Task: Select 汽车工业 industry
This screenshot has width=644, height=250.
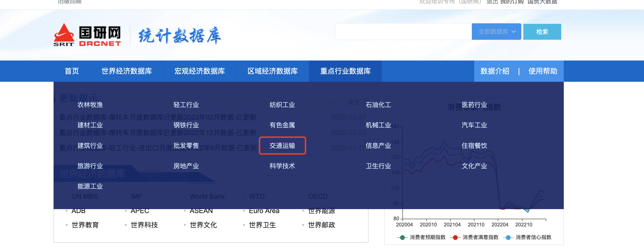Action: pos(474,125)
